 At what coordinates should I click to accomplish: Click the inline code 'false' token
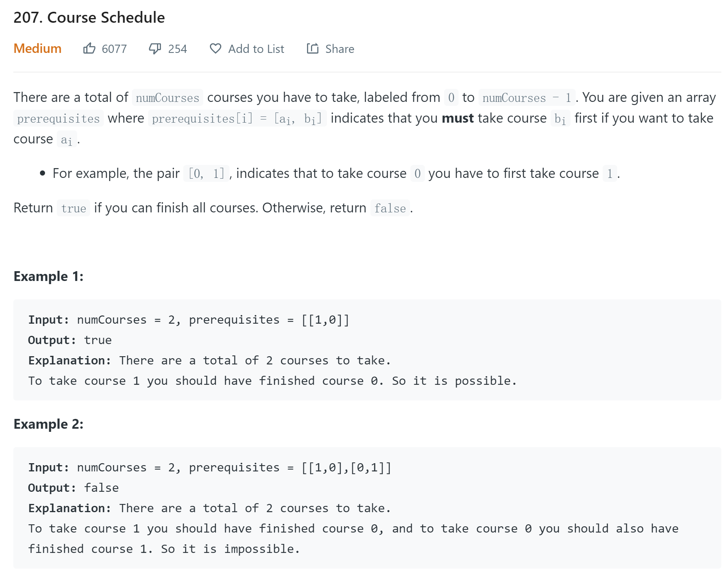[390, 208]
